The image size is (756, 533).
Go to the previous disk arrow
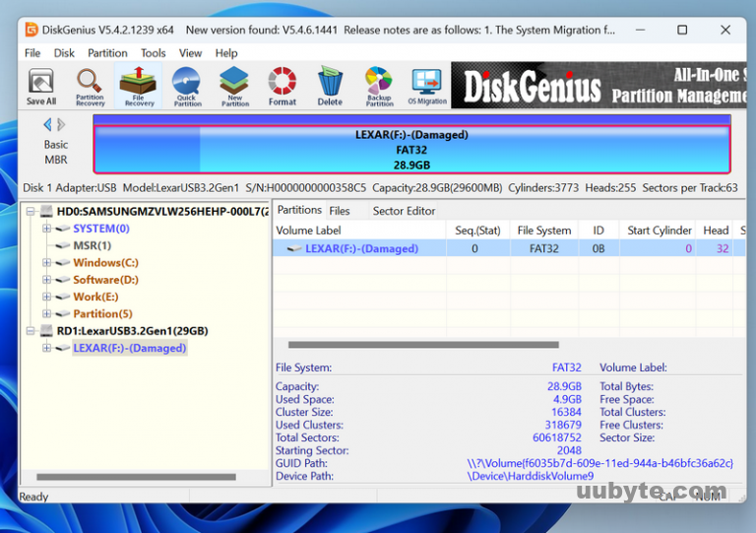[47, 125]
